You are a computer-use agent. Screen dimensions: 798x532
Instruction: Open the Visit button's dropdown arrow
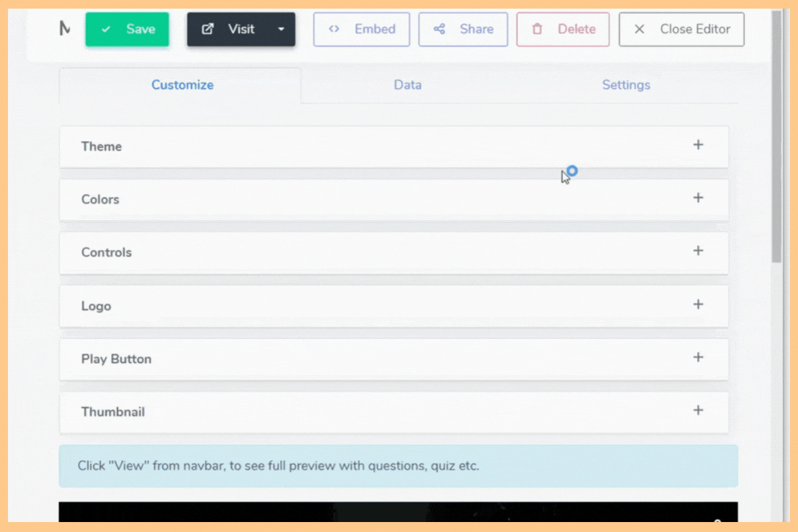click(281, 29)
